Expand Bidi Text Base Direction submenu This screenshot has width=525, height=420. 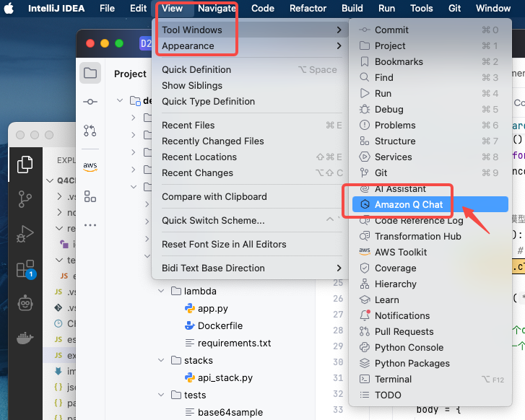[x=251, y=268]
